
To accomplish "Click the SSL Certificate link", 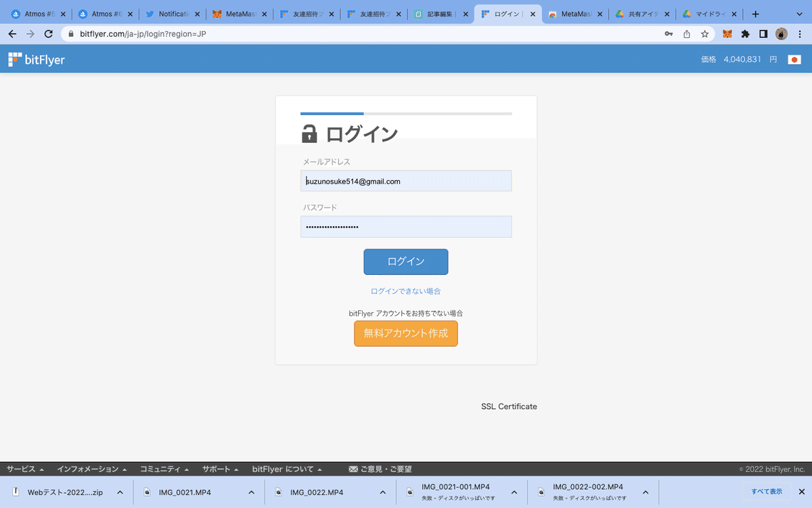I will [509, 406].
